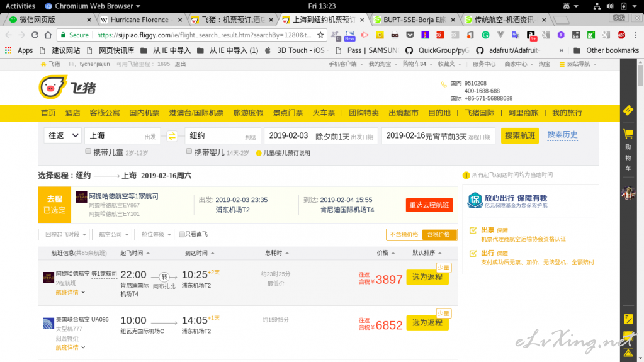Expand the 网站导航 menu
This screenshot has height=362, width=644.
578,64
